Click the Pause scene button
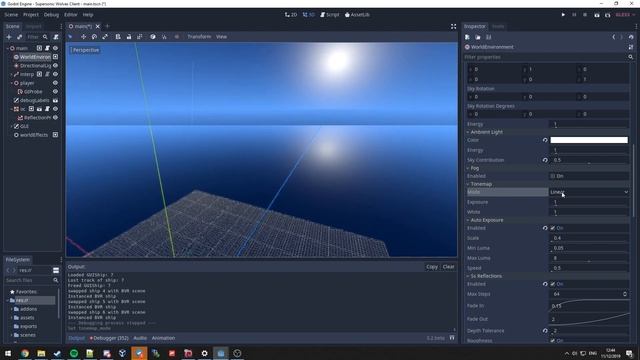This screenshot has height=360, width=640. coord(574,15)
